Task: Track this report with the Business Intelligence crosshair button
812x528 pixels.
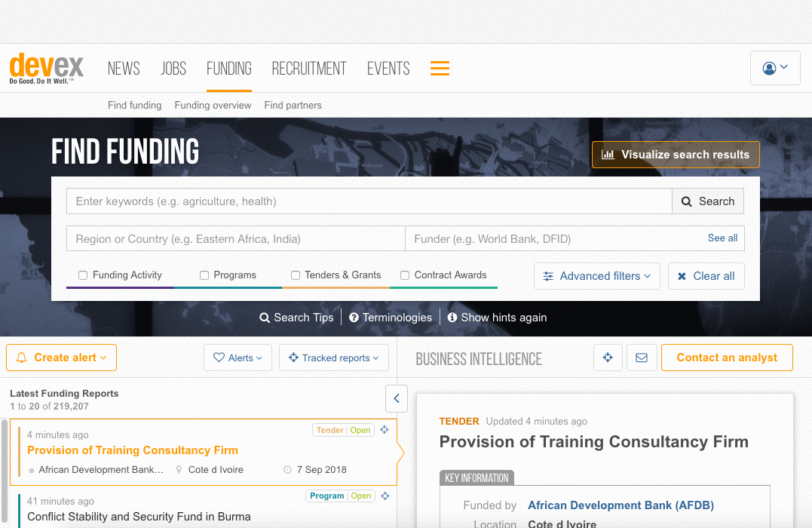Action: tap(608, 358)
